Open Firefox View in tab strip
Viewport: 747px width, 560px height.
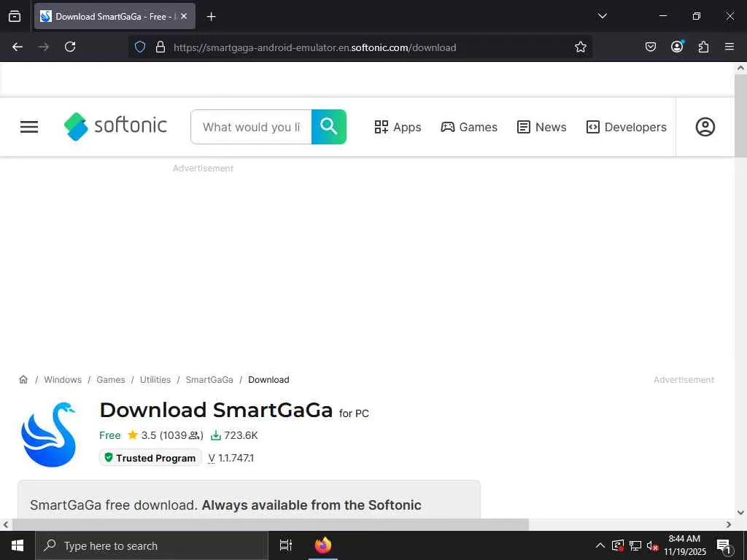(15, 16)
